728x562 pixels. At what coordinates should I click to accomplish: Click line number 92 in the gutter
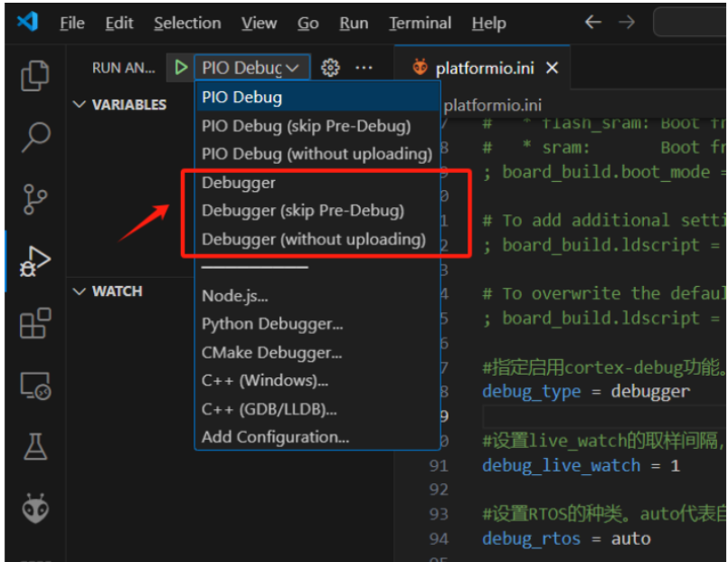click(x=439, y=490)
